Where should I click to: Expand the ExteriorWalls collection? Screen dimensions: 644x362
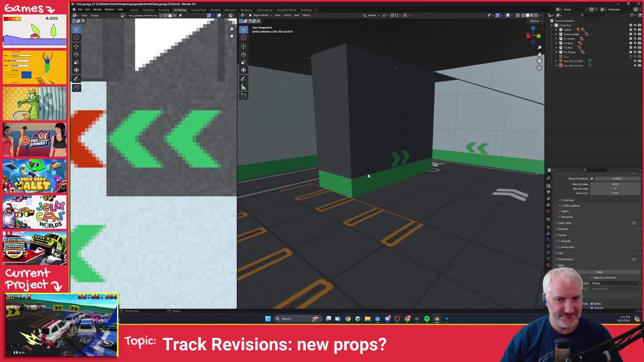556,34
